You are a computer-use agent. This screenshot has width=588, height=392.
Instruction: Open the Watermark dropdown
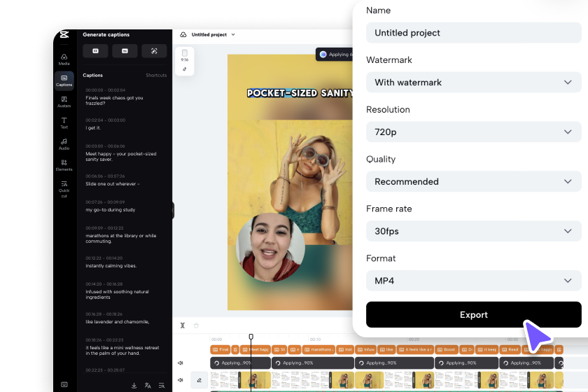tap(474, 82)
